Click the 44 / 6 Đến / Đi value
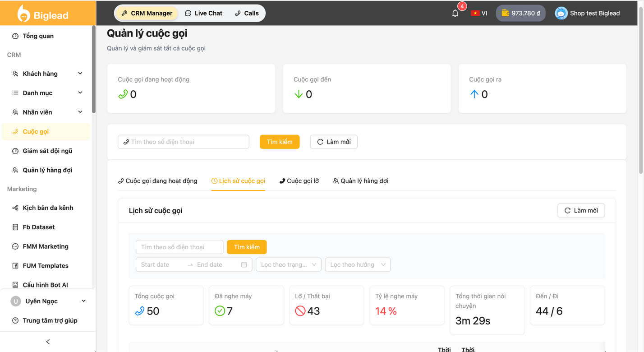Viewport: 644px width, 352px height. pyautogui.click(x=549, y=311)
